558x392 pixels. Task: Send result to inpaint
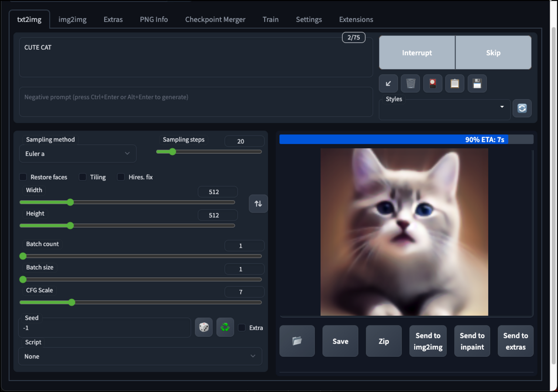click(472, 341)
